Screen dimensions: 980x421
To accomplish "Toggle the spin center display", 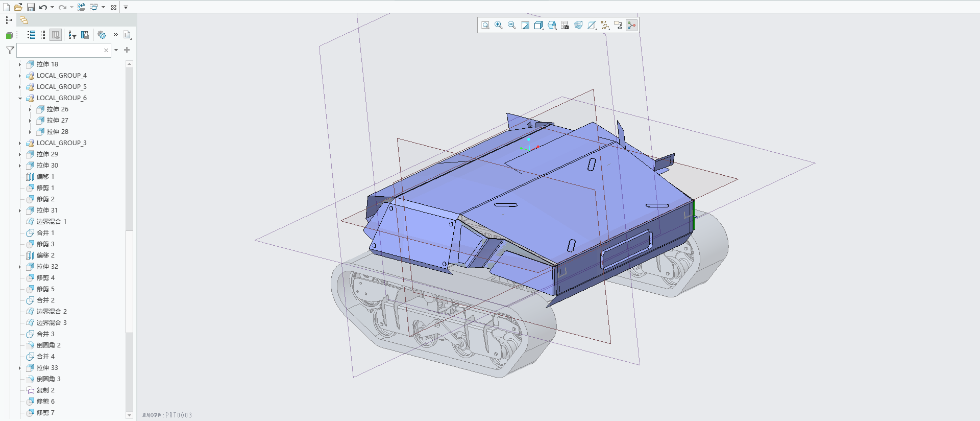I will tap(632, 25).
